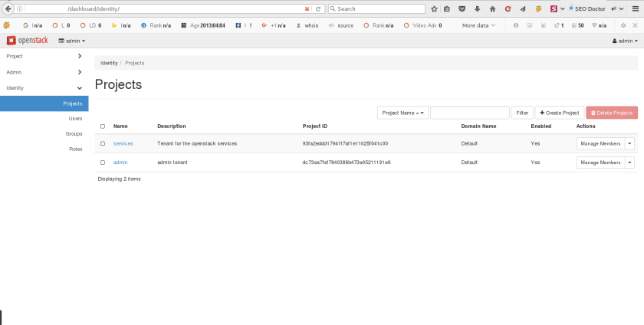This screenshot has height=325, width=644.
Task: Click the SEO bar info circle icon
Action: point(516,25)
